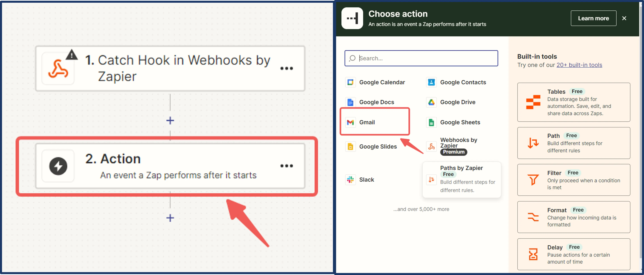Select the Google Calendar icon
Viewport: 644px width, 275px height.
coord(350,82)
